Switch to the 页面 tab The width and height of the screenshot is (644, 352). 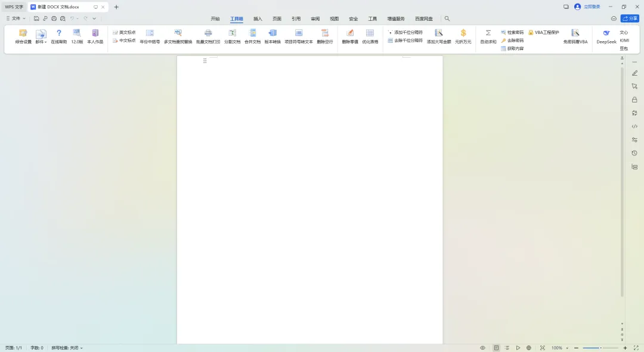click(x=277, y=19)
